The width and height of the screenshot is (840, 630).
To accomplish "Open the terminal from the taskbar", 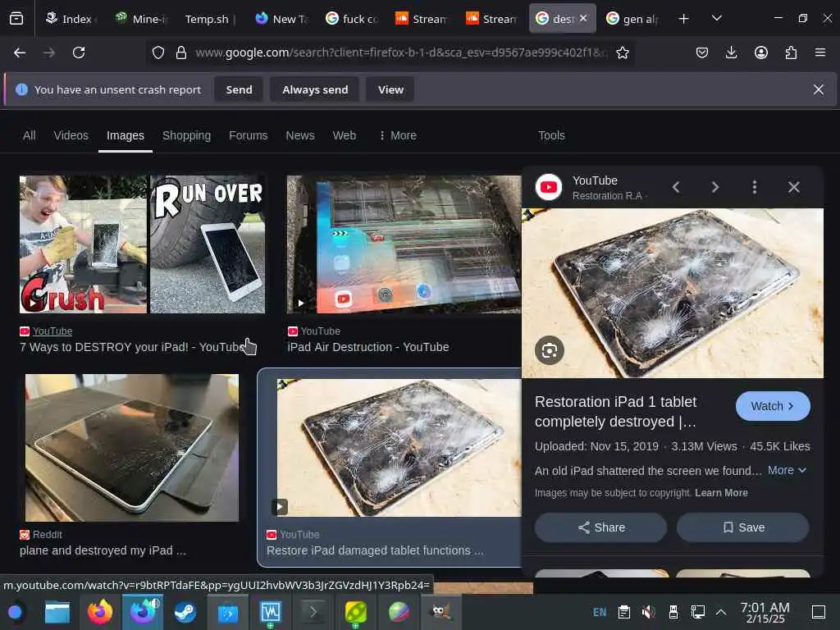I will [x=313, y=612].
